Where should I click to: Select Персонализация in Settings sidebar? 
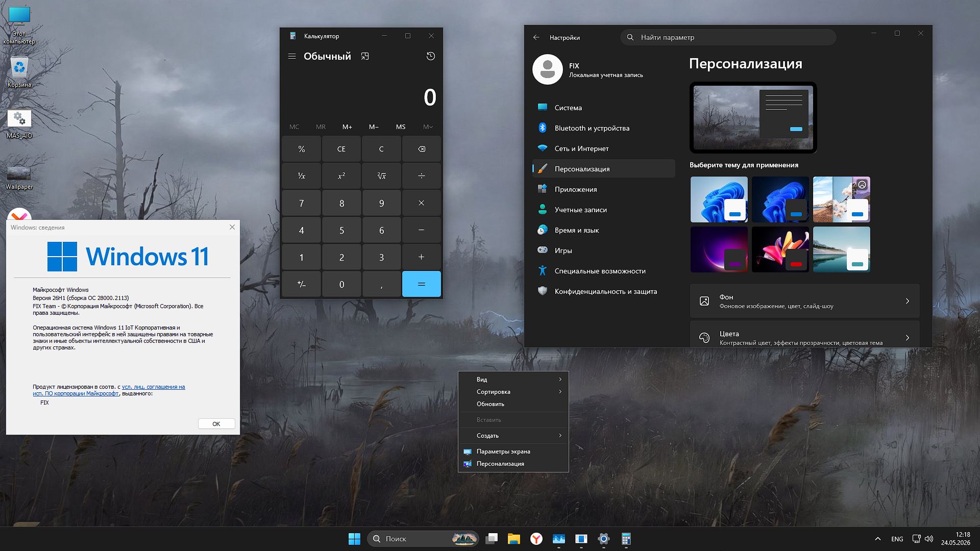[x=603, y=169]
